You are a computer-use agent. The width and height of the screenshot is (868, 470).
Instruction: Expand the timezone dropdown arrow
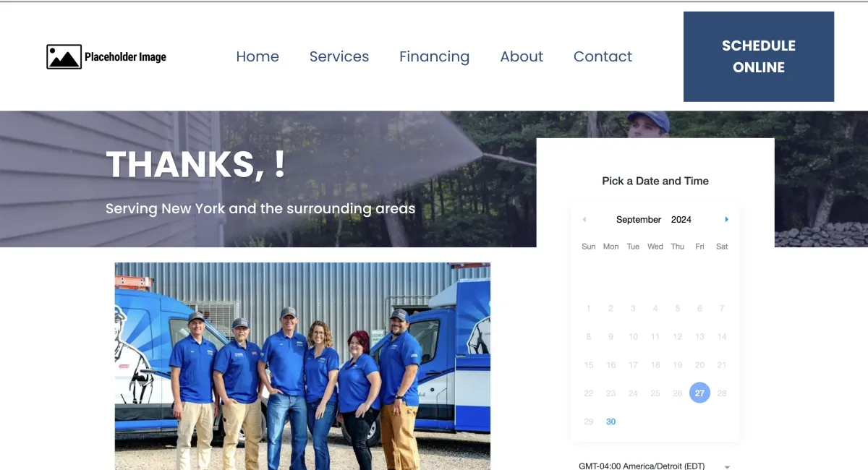[x=727, y=467]
